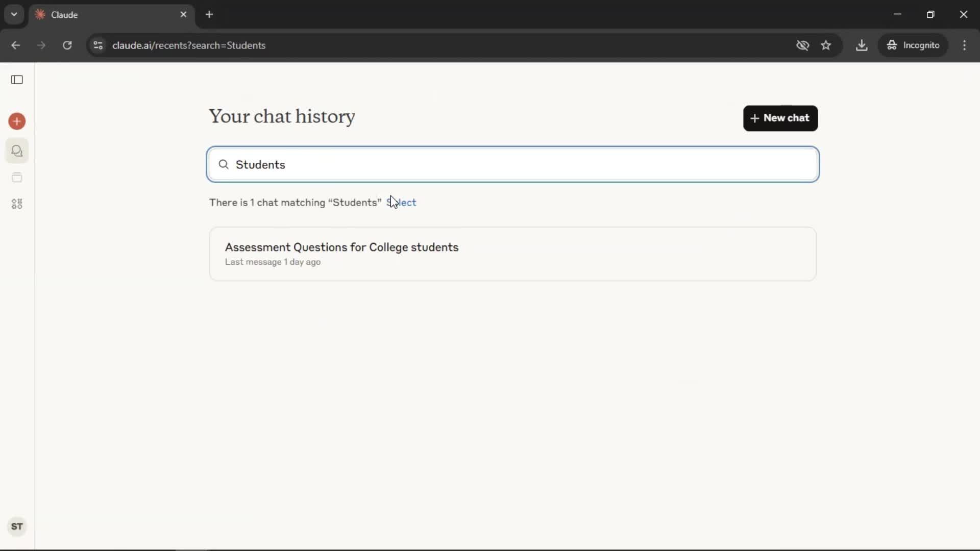
Task: Open site information icon in address bar
Action: (x=98, y=45)
